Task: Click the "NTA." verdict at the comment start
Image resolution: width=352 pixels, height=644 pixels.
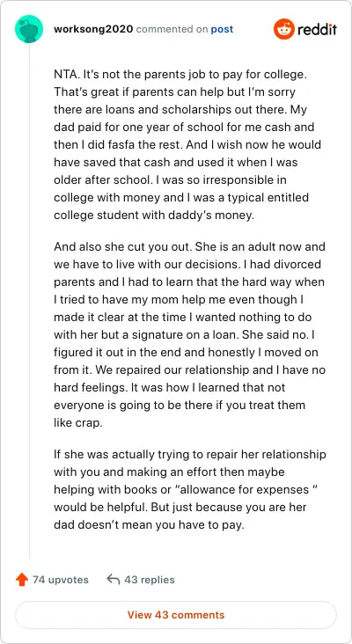Action: tap(66, 75)
